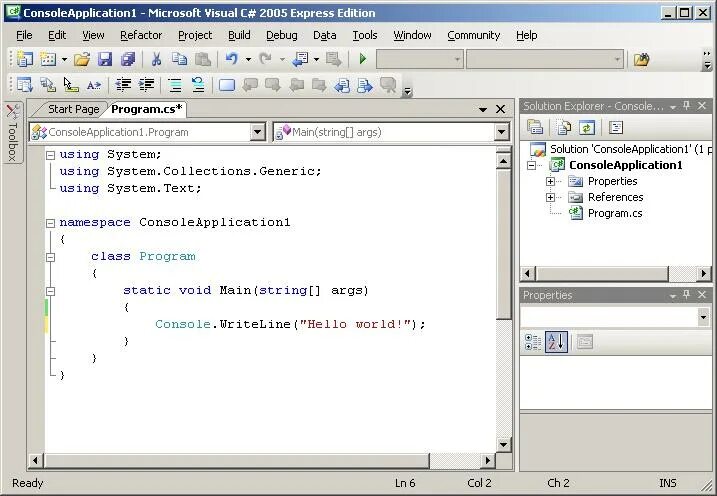Open the Navigate Backward dropdown arrow
The width and height of the screenshot is (717, 496).
click(316, 59)
